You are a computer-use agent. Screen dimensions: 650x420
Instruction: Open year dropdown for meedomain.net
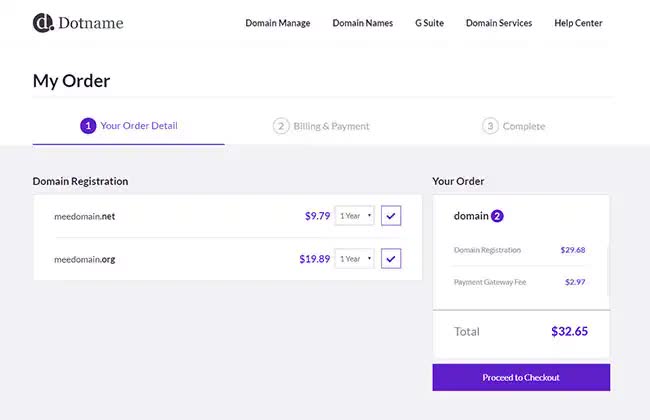(x=354, y=215)
